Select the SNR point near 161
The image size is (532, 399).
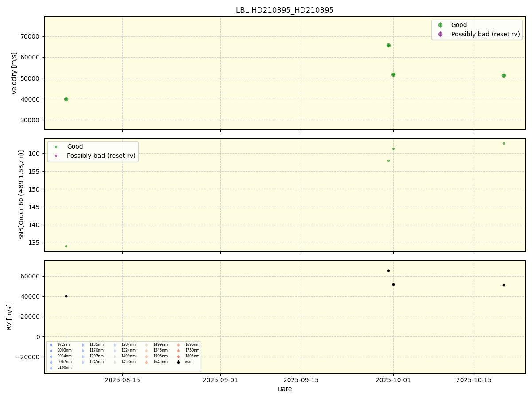pyautogui.click(x=393, y=149)
